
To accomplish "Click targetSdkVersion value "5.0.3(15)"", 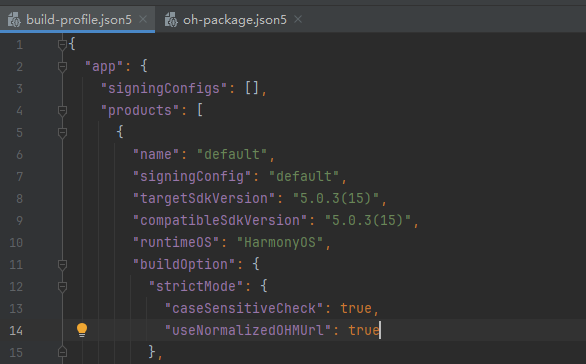I will point(336,198).
